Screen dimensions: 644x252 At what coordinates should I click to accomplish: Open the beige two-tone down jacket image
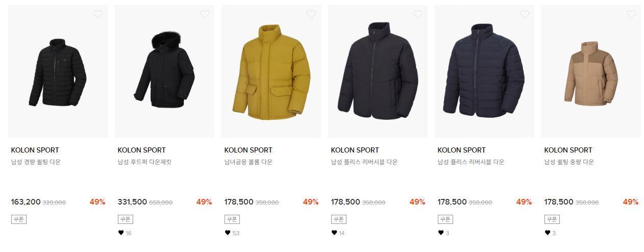(591, 71)
